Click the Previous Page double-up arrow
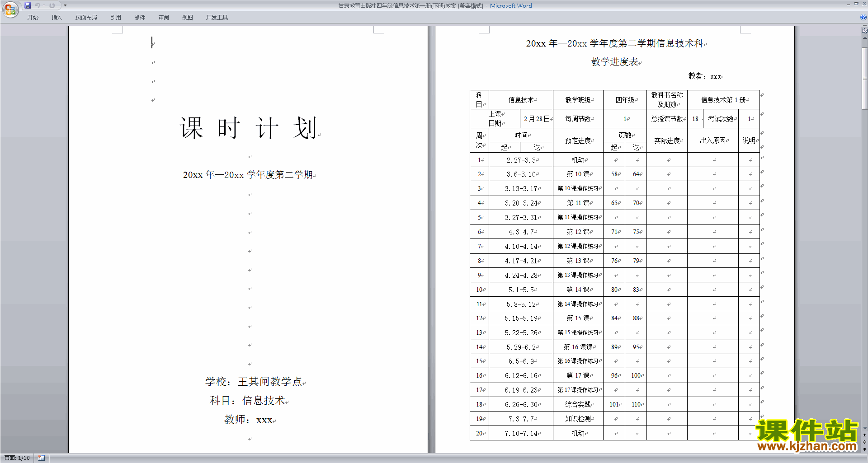Screen dimensions: 868x463 864,435
